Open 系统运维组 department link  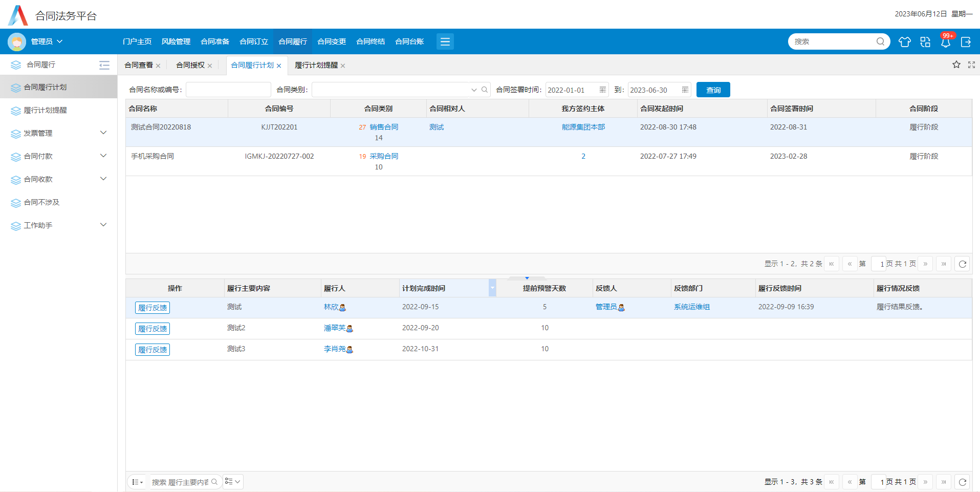tap(691, 307)
